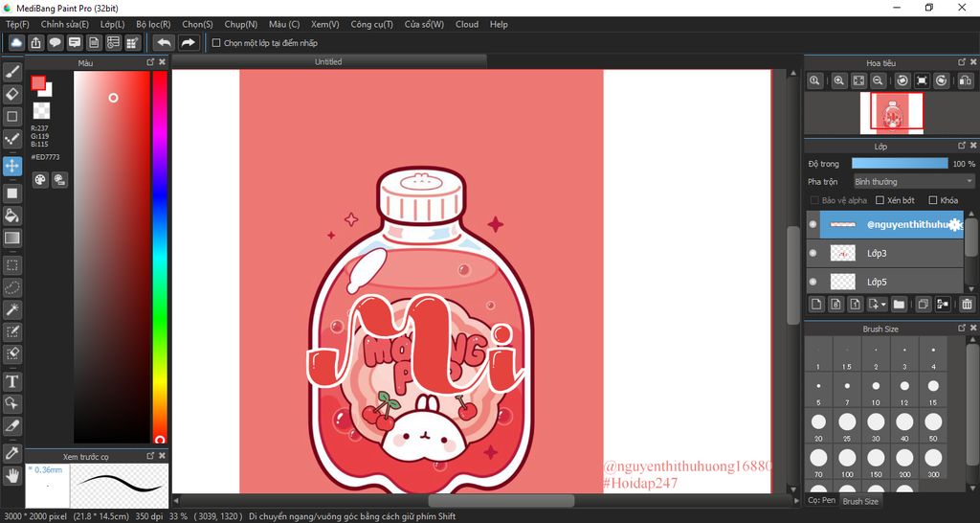Screen dimensions: 980x523
Task: Select the Brush tool in left toolbar
Action: (12, 72)
